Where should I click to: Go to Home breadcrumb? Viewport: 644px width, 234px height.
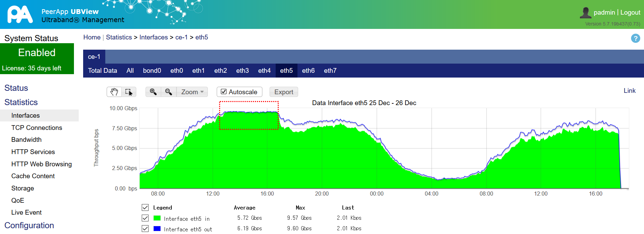(x=92, y=37)
